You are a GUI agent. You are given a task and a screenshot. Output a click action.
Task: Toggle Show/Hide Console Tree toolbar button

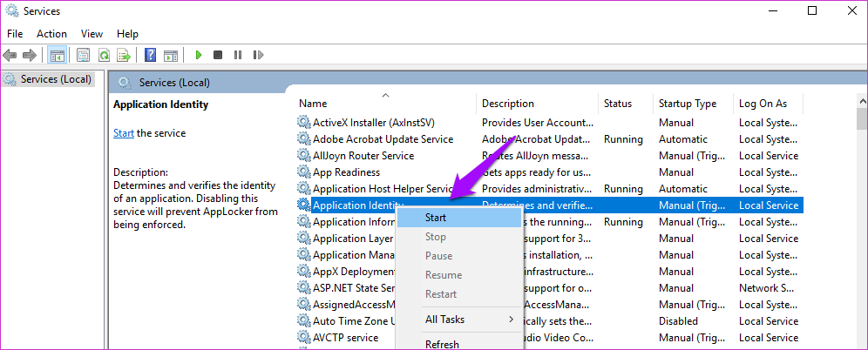(x=57, y=56)
